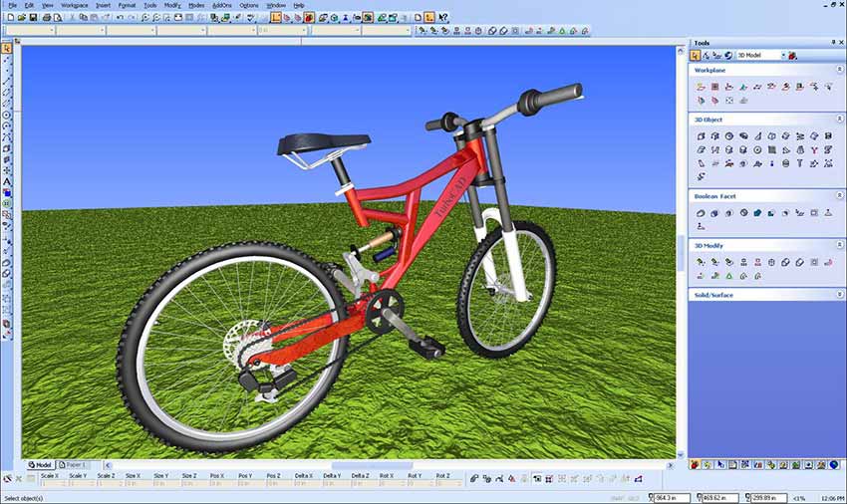
Task: Click the Undo arrow icon
Action: (120, 17)
